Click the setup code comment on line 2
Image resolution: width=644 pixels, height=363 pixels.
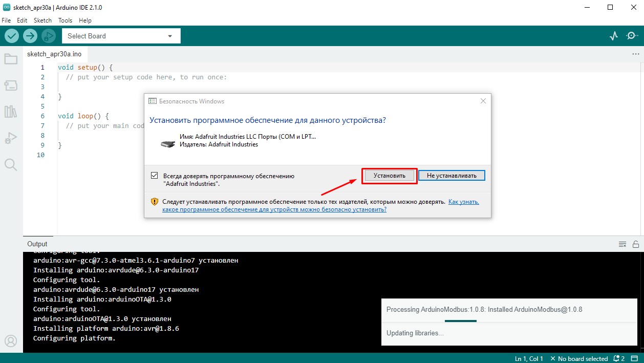[146, 77]
